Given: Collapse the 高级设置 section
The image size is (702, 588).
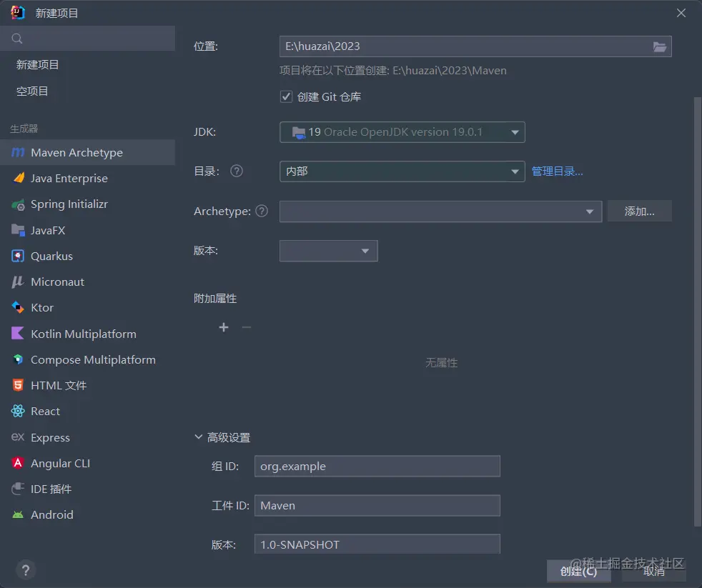Looking at the screenshot, I should coord(198,437).
